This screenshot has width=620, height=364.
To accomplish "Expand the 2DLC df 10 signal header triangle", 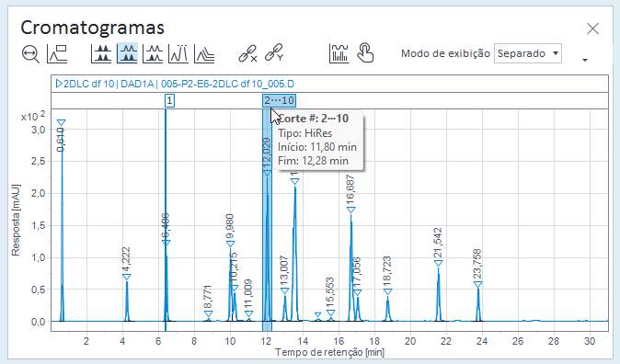I will pos(59,84).
